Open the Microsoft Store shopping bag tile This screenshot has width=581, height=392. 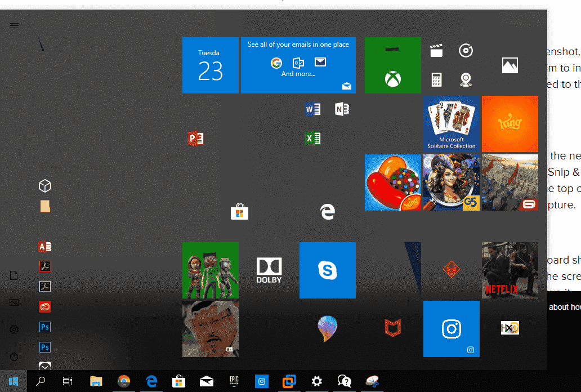239,211
